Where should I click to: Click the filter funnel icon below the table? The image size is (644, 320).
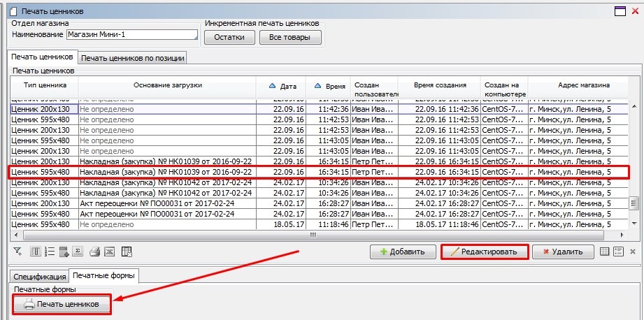click(18, 252)
